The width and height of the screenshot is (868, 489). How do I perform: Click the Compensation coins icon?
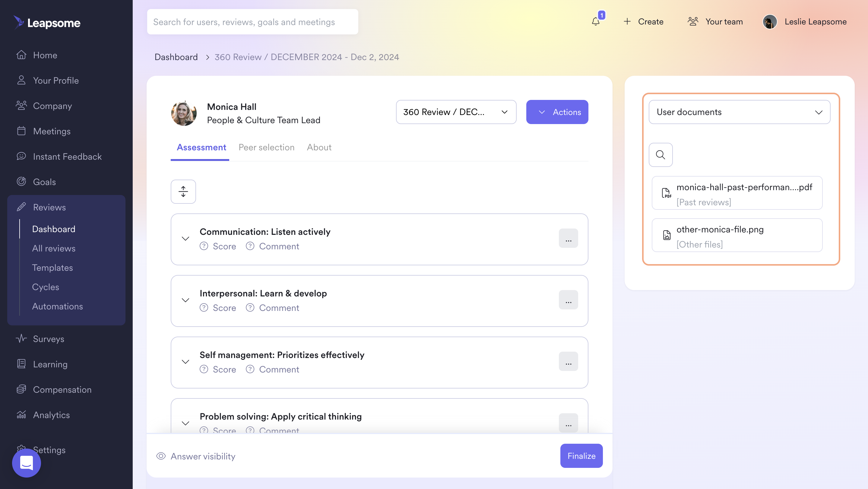(21, 389)
